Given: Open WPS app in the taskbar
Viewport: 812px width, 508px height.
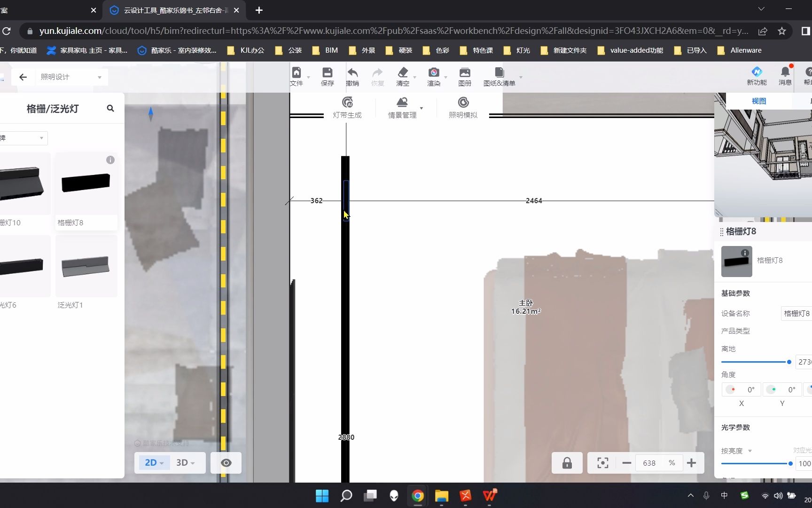Looking at the screenshot, I should point(490,496).
